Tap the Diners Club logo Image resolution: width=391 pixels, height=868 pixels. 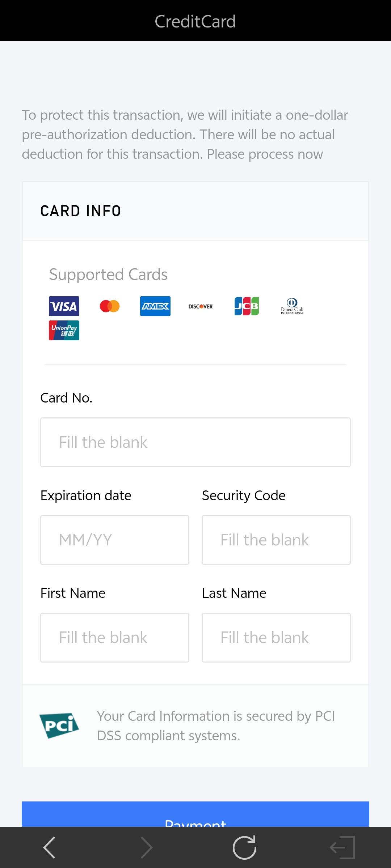292,306
